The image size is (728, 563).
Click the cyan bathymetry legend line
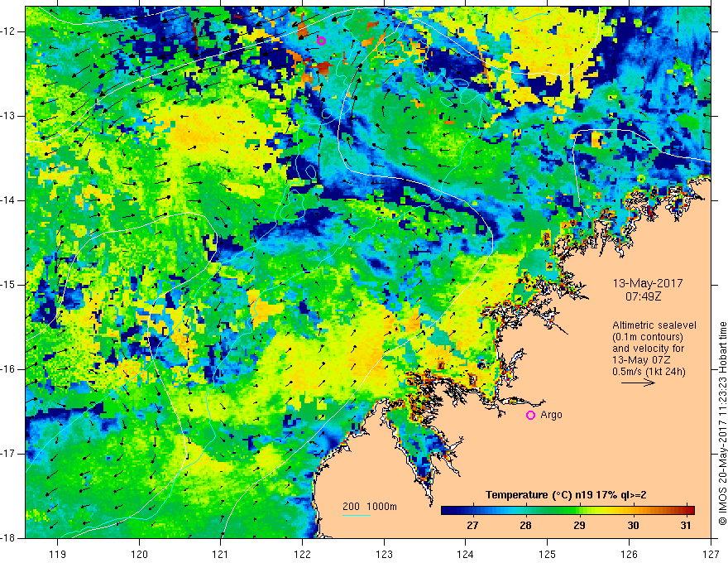click(356, 515)
